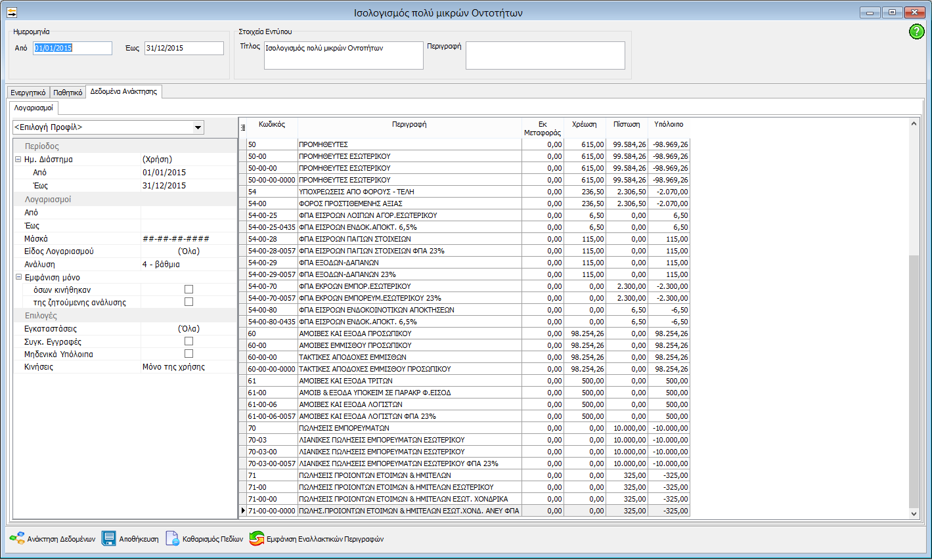
Task: Sort by the Περιγραφή column header
Action: [x=409, y=128]
